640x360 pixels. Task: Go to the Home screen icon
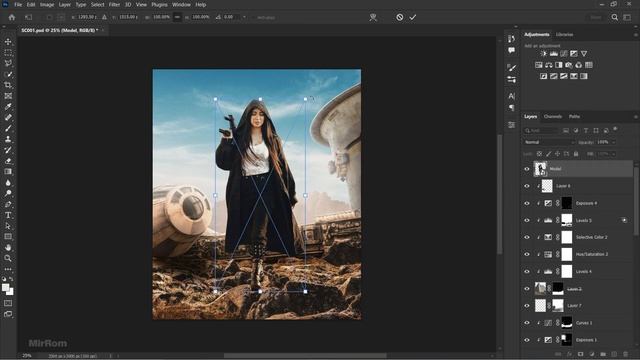click(x=12, y=17)
